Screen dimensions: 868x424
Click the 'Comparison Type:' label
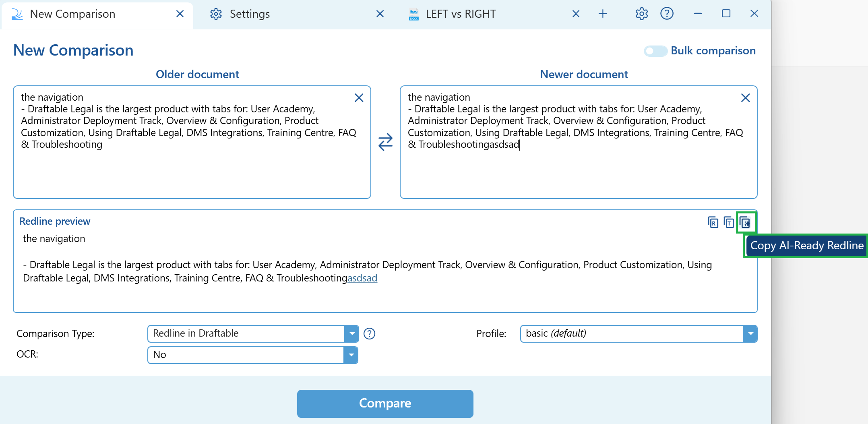(x=56, y=334)
